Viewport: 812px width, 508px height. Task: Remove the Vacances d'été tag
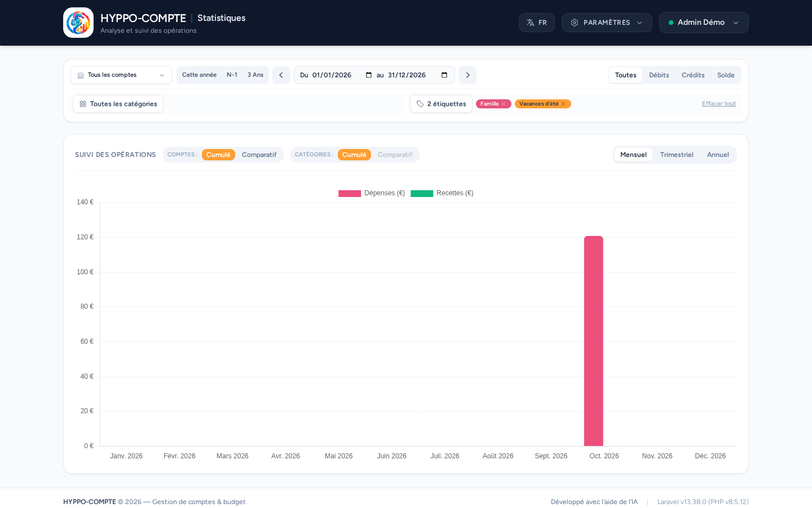[563, 104]
